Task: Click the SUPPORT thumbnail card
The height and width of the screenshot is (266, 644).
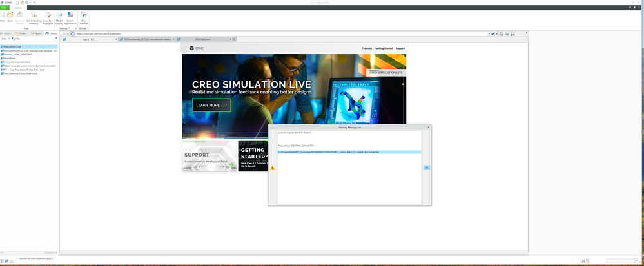Action: tap(209, 156)
